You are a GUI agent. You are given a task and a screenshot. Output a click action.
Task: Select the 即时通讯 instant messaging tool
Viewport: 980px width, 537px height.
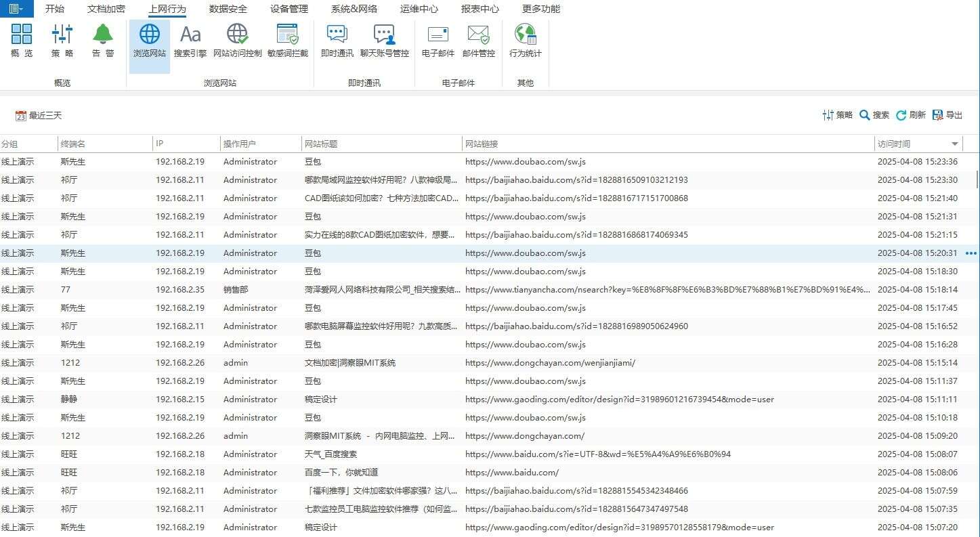click(x=336, y=41)
